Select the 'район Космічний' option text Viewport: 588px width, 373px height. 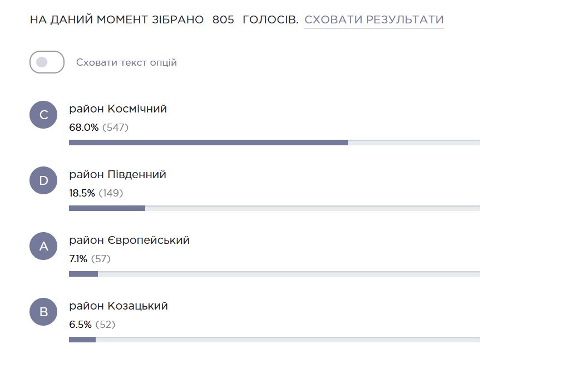point(118,109)
